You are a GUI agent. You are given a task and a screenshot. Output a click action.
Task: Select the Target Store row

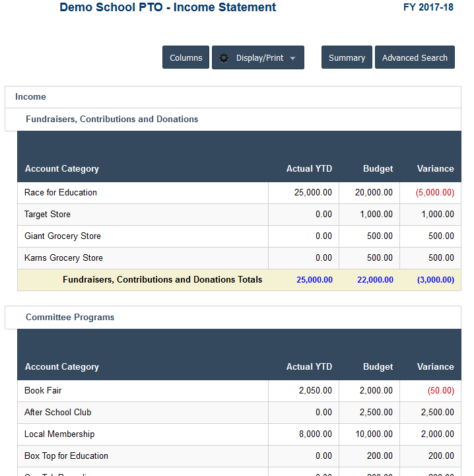point(239,215)
